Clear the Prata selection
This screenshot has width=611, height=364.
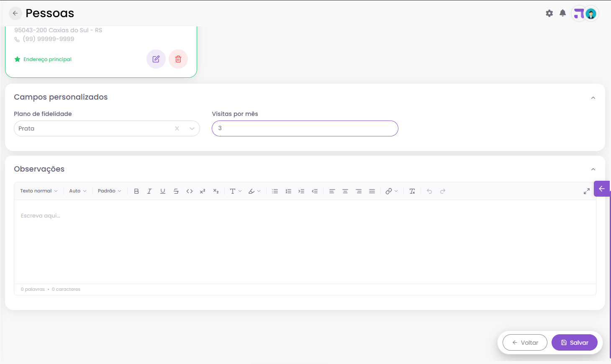(177, 128)
